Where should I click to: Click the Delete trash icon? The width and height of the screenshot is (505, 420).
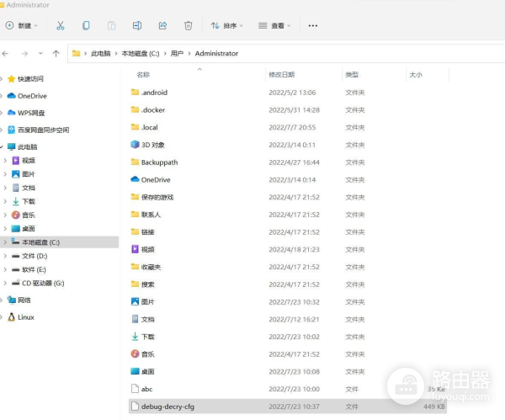pos(188,25)
